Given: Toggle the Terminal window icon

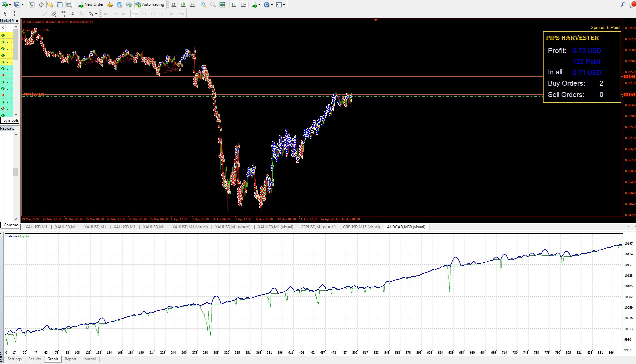Looking at the screenshot, I should point(60,5).
